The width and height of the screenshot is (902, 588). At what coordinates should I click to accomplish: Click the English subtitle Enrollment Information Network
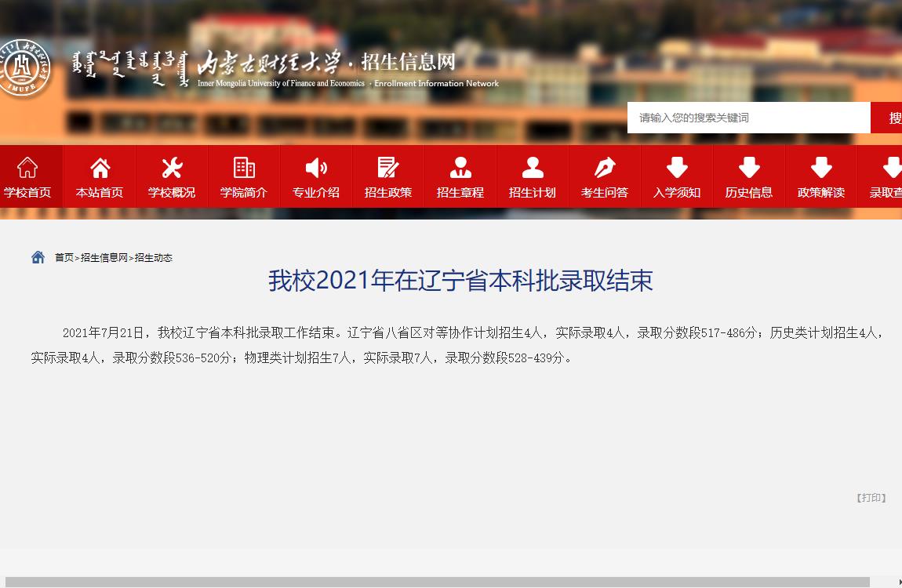[x=437, y=83]
